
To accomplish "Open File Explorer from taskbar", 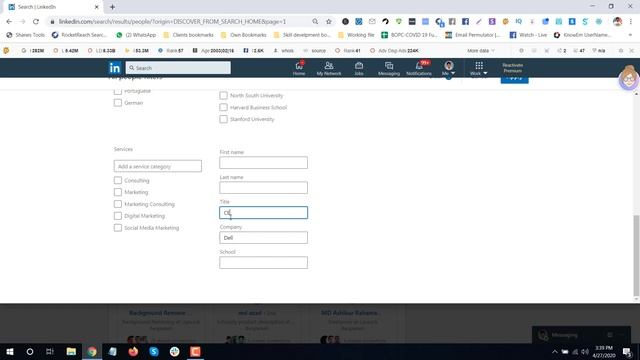I will [x=71, y=351].
